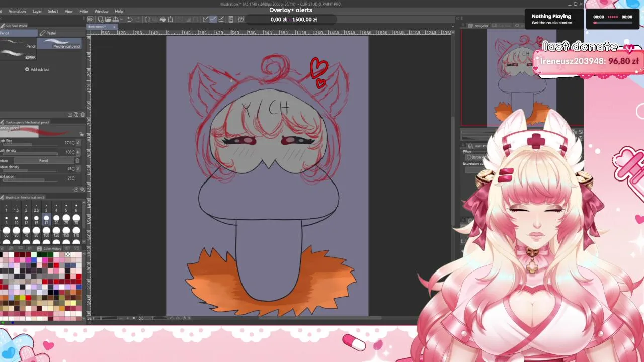Screen dimensions: 644x362
Task: Undo the last stroke
Action: (130, 19)
